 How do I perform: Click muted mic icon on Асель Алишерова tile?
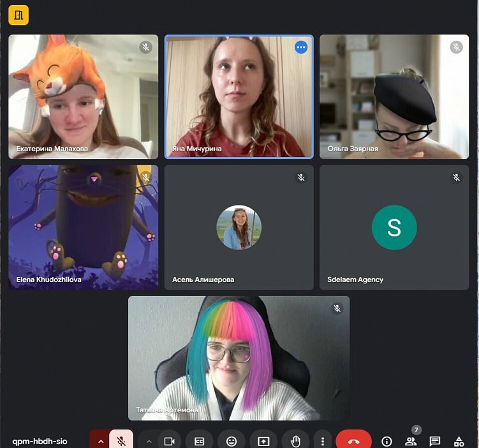pos(301,177)
